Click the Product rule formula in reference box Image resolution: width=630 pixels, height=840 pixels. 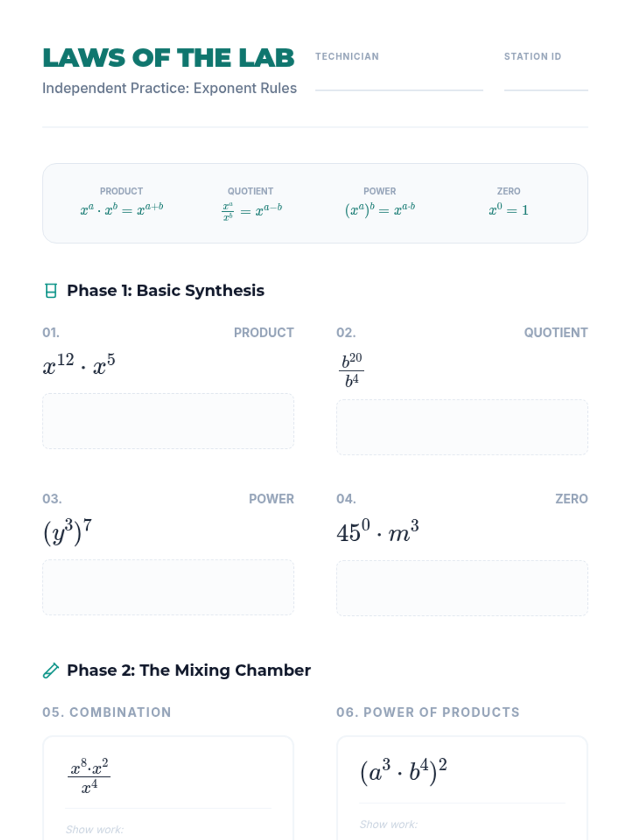click(121, 209)
